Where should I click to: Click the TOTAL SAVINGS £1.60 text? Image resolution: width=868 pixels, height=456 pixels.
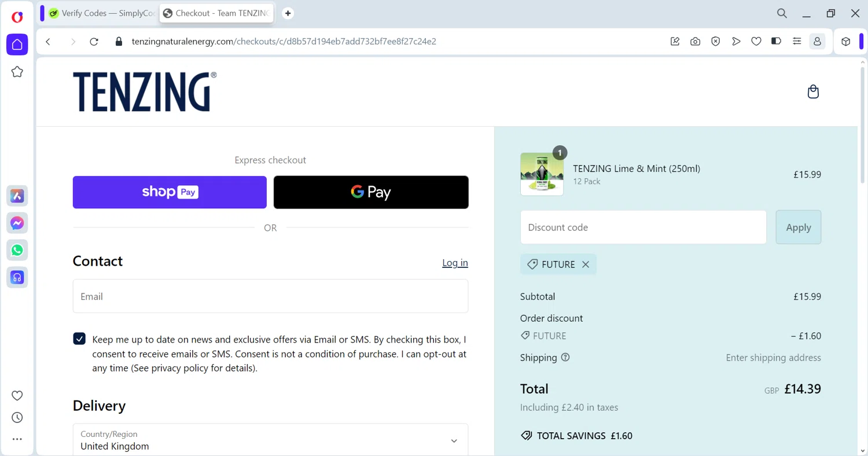[x=584, y=436]
